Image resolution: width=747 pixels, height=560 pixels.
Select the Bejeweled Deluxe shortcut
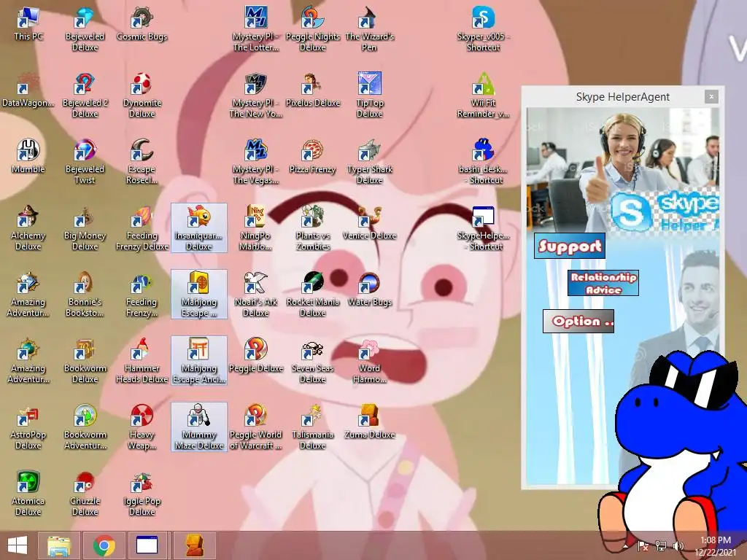click(85, 28)
